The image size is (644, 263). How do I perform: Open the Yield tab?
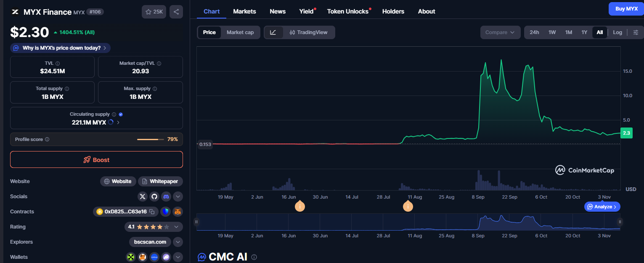pyautogui.click(x=307, y=11)
